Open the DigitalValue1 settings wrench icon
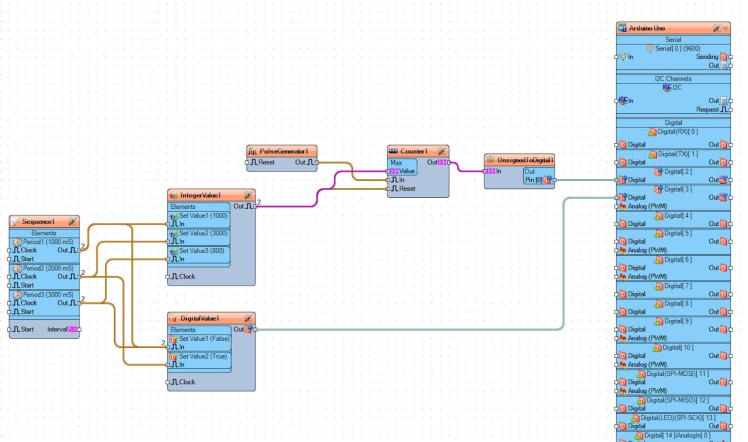The height and width of the screenshot is (442, 748). coord(248,318)
